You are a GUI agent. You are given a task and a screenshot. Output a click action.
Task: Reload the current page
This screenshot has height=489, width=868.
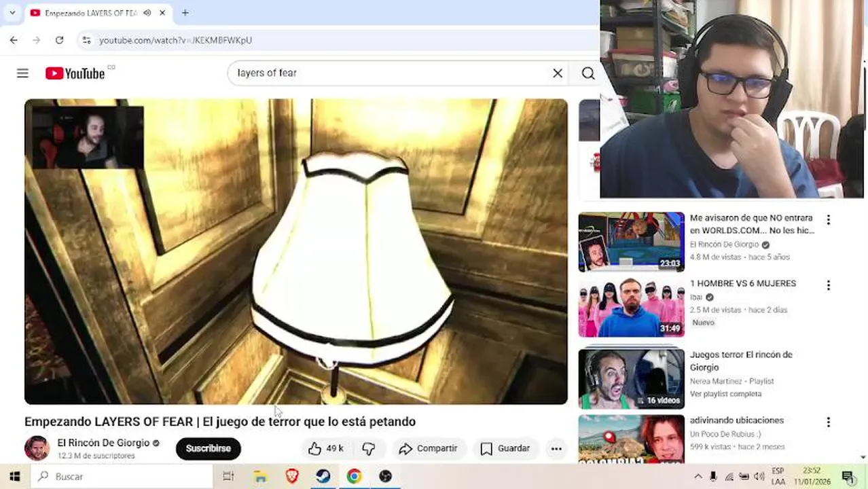[x=59, y=40]
